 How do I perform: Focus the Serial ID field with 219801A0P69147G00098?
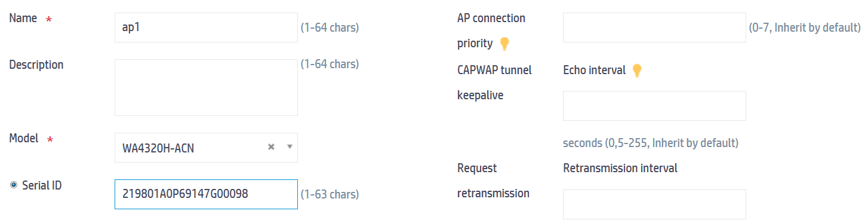(x=206, y=194)
